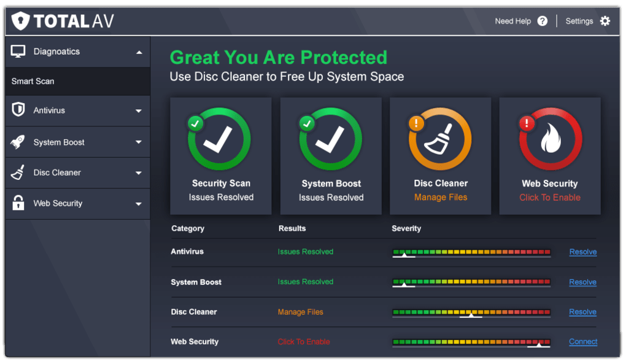Open Smart Scan from the sidebar
The image size is (626, 364).
[34, 80]
